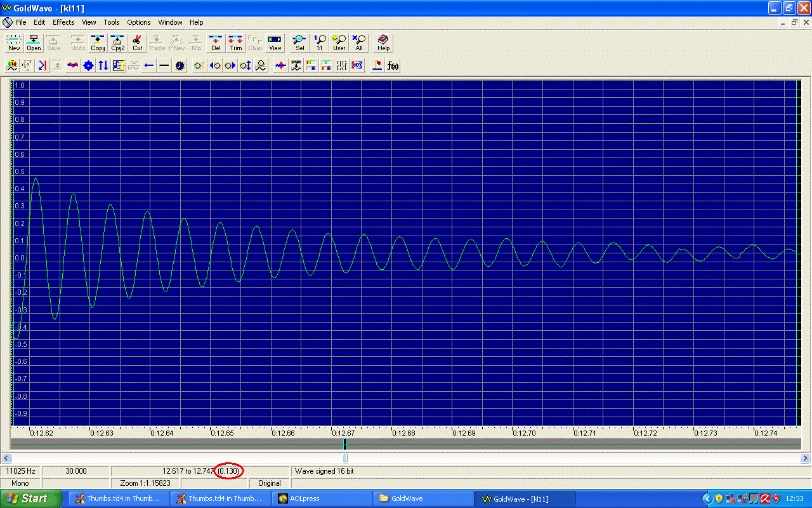Click the 1:1 zoom magnifier button
The image size is (812, 508).
click(x=320, y=43)
